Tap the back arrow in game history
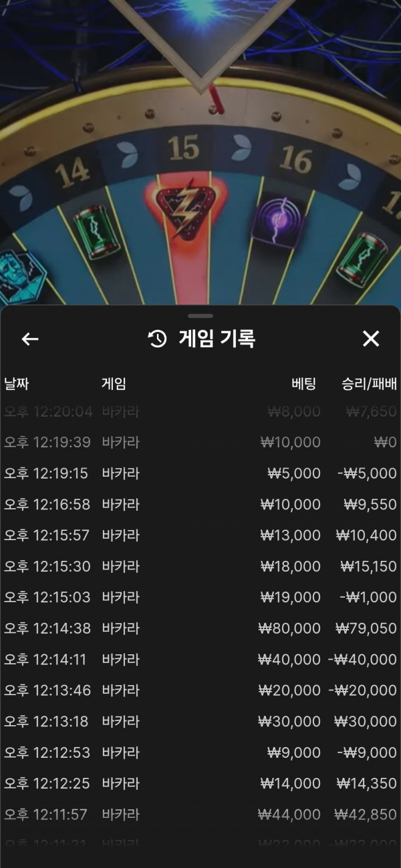Screen dimensions: 401x868 (30, 339)
